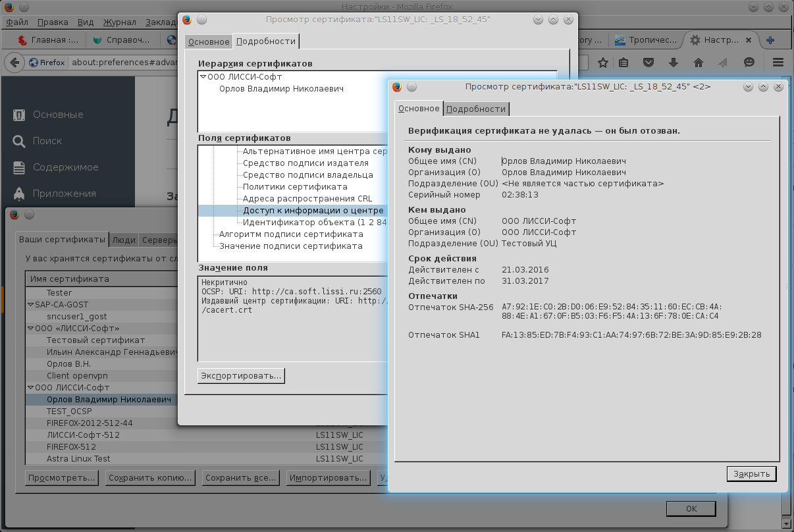The height and width of the screenshot is (532, 794).
Task: Click the Имя сертификата column header
Action: pyautogui.click(x=102, y=279)
